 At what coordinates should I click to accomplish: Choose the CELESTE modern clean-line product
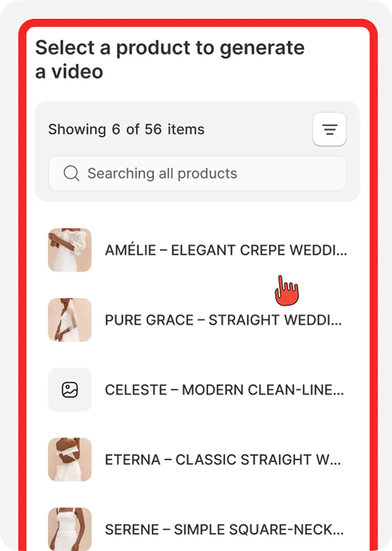point(224,390)
